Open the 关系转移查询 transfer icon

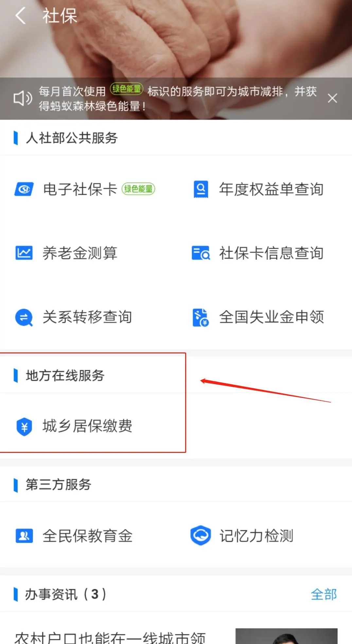24,317
